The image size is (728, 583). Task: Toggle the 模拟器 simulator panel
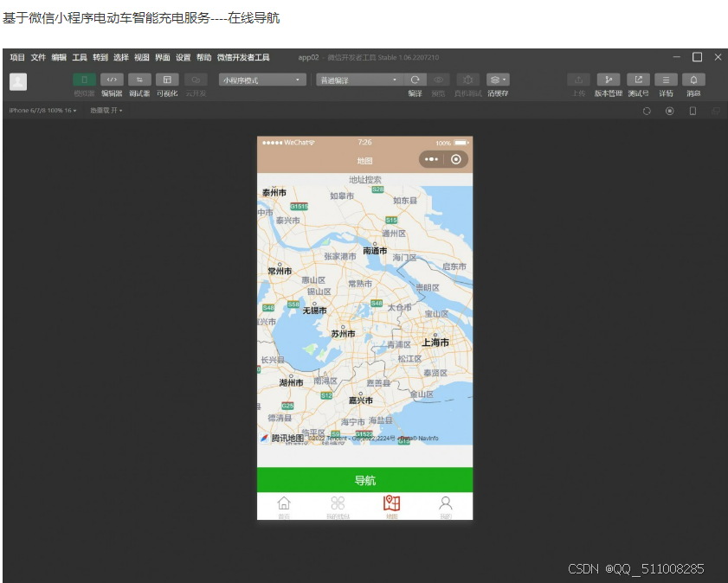[84, 79]
